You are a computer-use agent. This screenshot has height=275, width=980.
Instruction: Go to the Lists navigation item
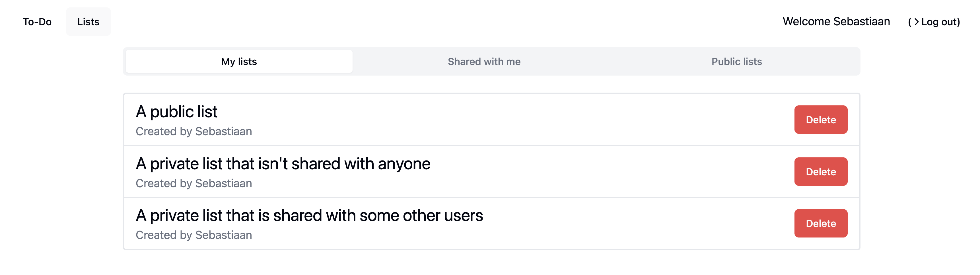[x=88, y=22]
